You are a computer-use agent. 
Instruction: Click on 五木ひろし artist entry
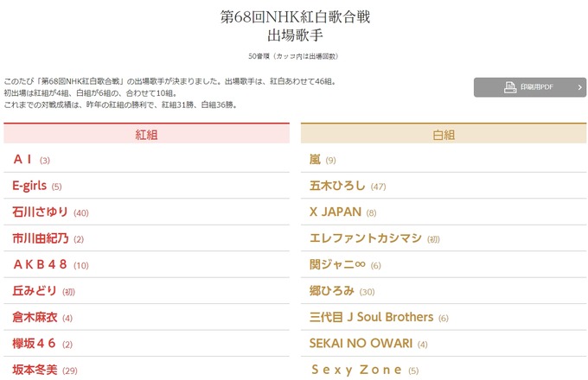pos(337,186)
